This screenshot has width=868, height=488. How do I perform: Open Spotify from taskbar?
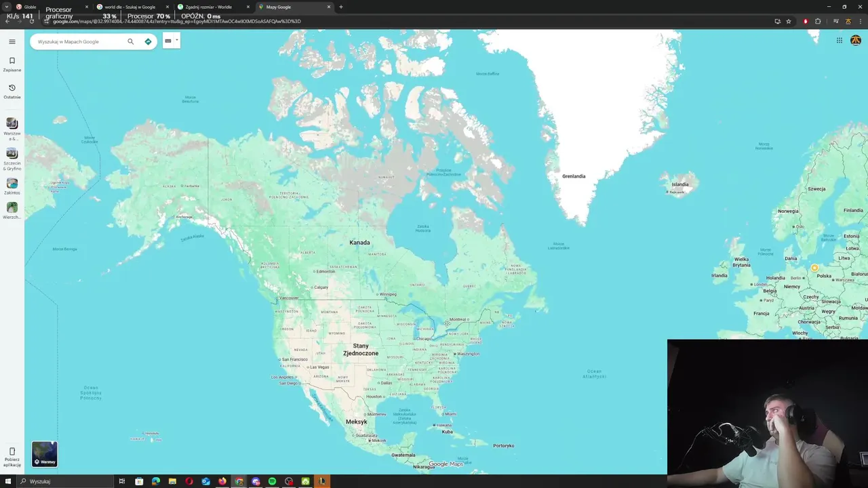click(272, 481)
